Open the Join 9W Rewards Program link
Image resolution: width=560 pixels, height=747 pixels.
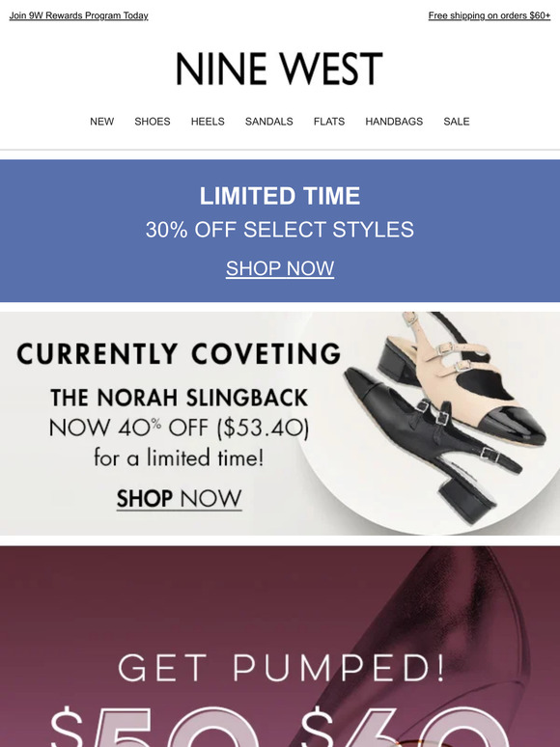click(78, 15)
